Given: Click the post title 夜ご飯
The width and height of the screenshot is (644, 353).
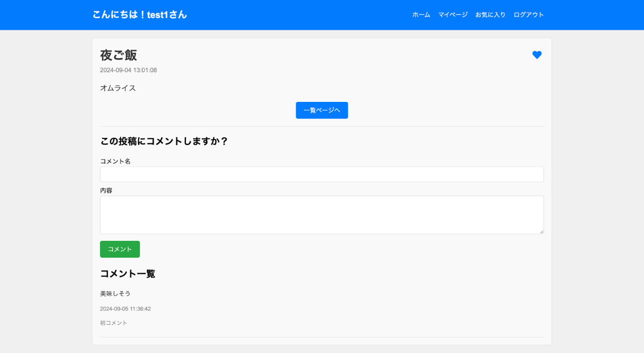Looking at the screenshot, I should tap(118, 55).
